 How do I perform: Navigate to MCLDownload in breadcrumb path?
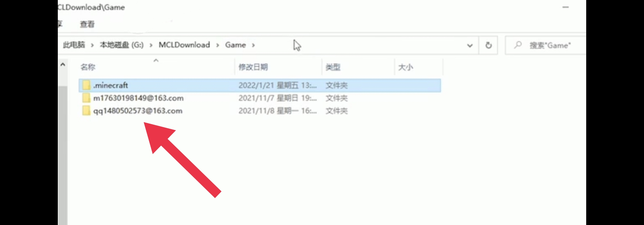pyautogui.click(x=184, y=45)
